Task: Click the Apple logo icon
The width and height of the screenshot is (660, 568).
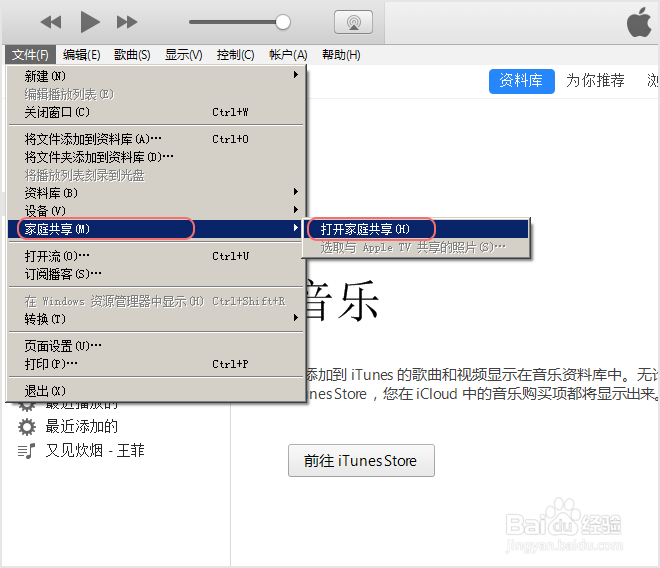Action: pyautogui.click(x=639, y=22)
